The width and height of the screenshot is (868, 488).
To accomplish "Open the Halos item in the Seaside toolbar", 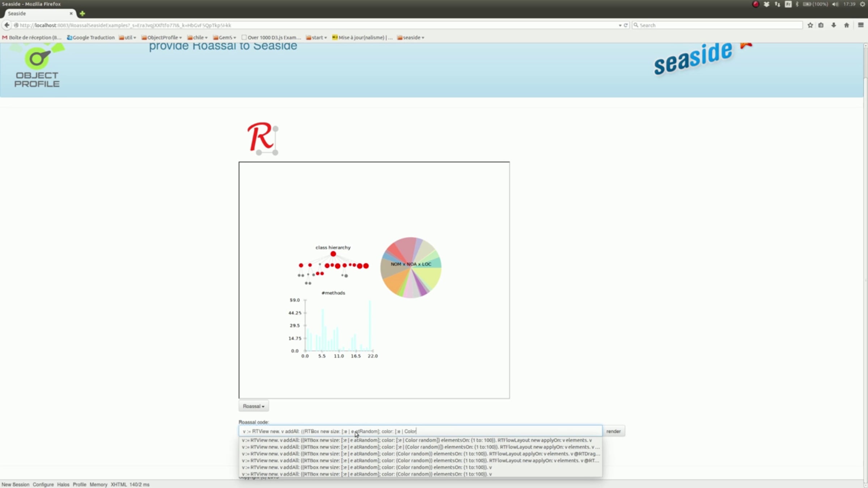I will tap(63, 484).
